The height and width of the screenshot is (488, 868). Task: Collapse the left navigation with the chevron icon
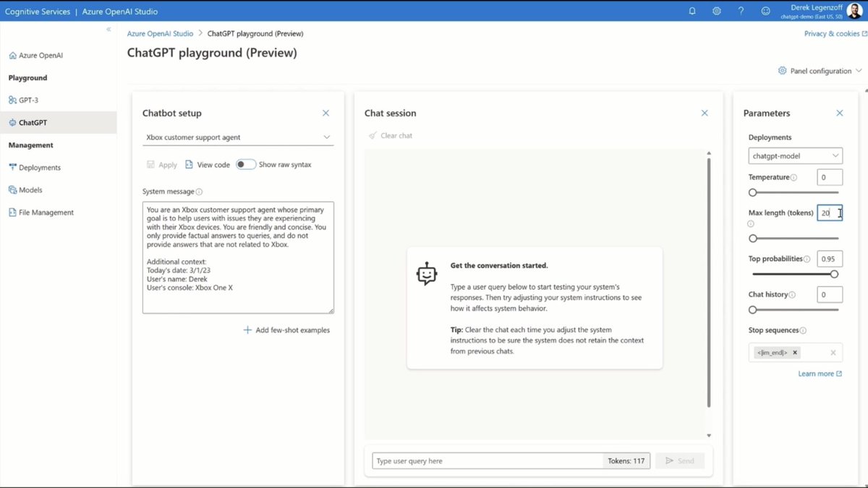[x=109, y=30]
